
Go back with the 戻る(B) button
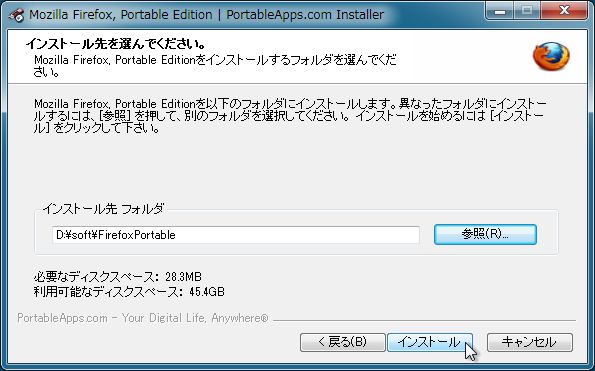point(343,342)
